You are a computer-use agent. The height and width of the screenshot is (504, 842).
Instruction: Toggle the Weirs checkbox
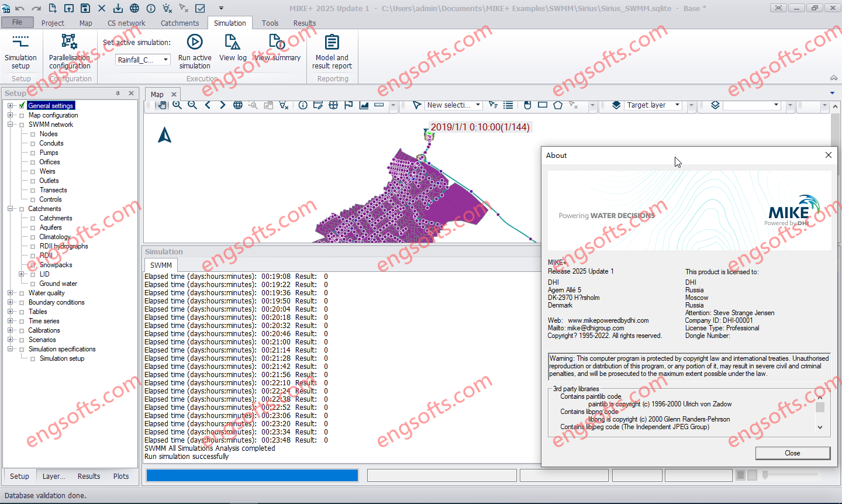33,171
